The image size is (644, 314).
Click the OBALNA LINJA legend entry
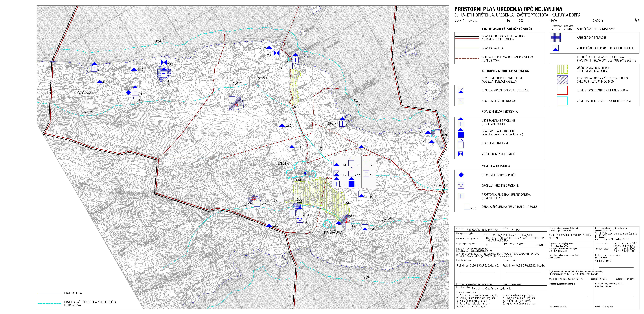coord(73,293)
